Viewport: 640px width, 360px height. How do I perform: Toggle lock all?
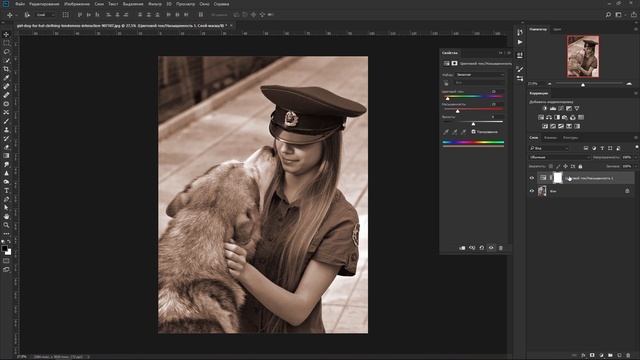(x=580, y=167)
